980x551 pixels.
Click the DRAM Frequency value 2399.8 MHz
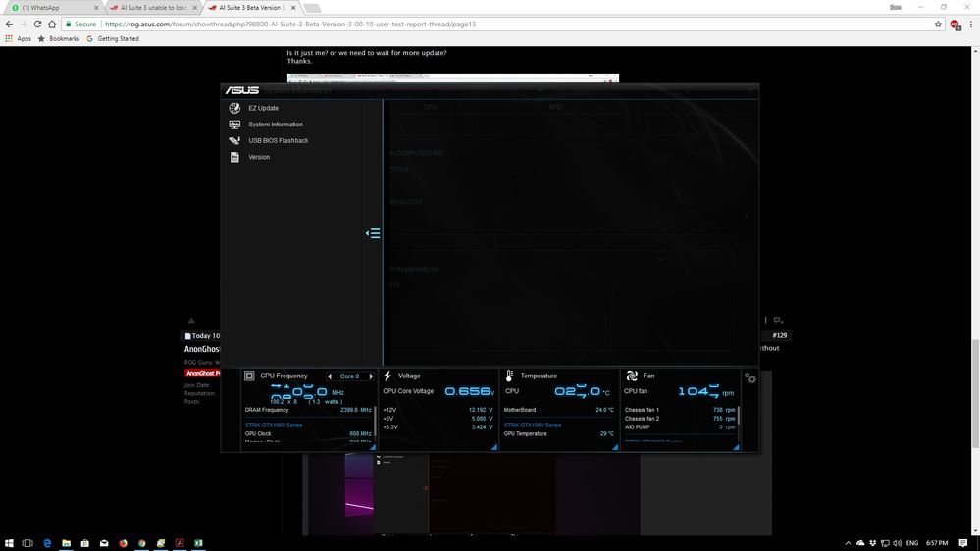356,410
